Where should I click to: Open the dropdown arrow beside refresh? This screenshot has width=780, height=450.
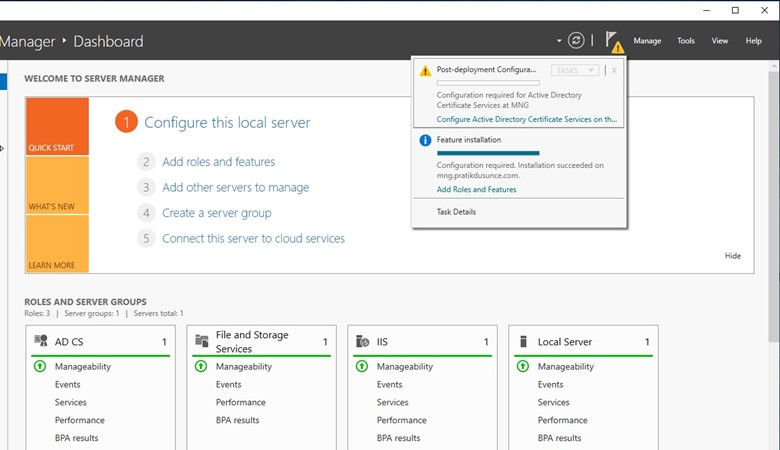pos(559,41)
